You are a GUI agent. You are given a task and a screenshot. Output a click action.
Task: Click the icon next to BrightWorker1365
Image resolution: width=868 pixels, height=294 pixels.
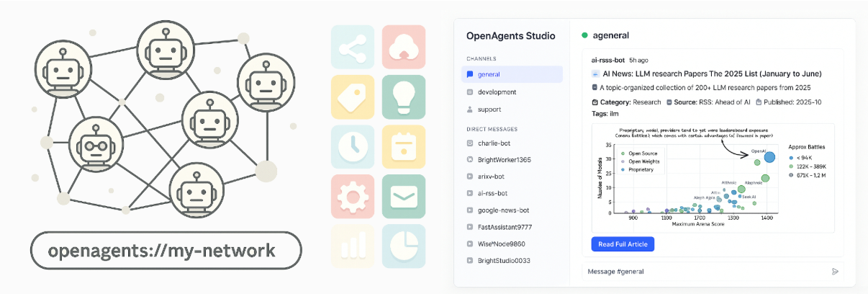[469, 159]
